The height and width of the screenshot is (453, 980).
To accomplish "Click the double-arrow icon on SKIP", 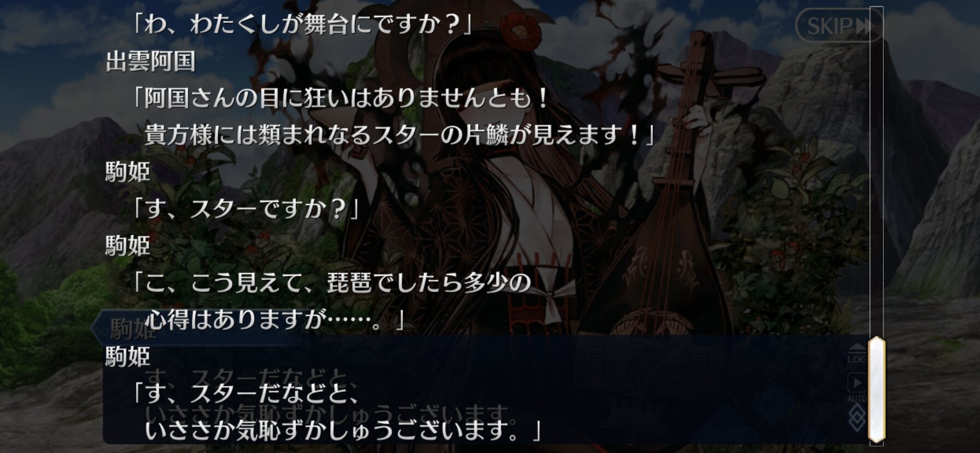I will (x=864, y=26).
